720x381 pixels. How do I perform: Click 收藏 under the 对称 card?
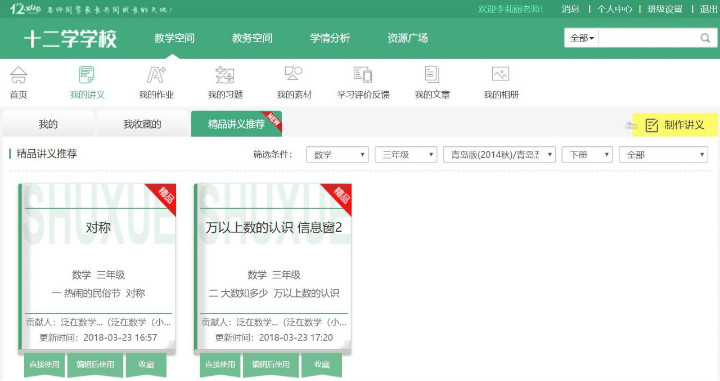pyautogui.click(x=146, y=364)
